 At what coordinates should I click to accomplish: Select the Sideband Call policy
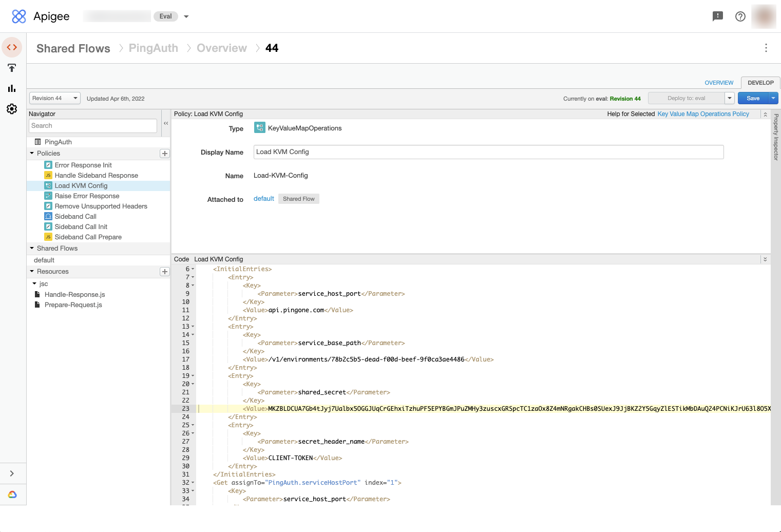(x=75, y=217)
